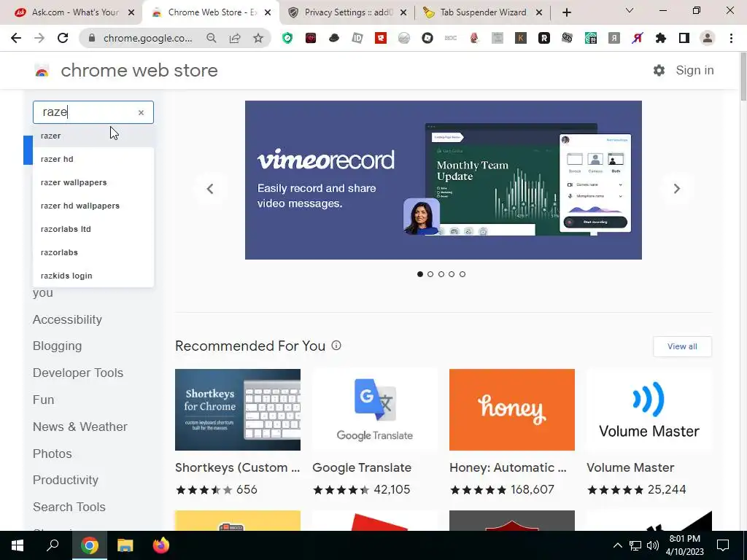747x560 pixels.
Task: Open the Extensions puzzle piece menu
Action: [661, 38]
